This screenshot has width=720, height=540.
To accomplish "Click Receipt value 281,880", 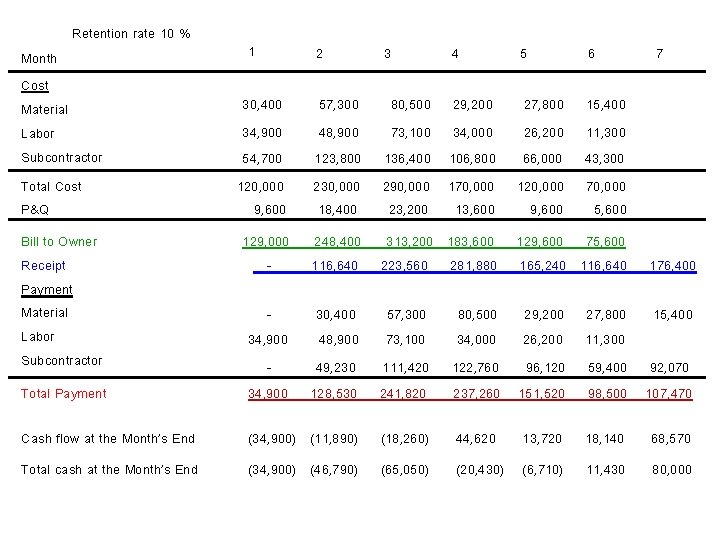I will point(473,266).
